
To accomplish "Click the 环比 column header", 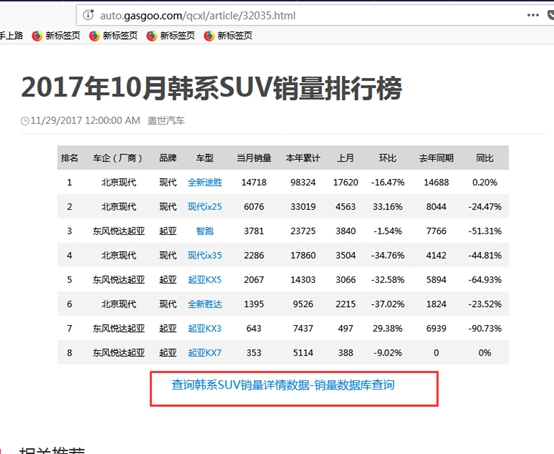I will (388, 158).
